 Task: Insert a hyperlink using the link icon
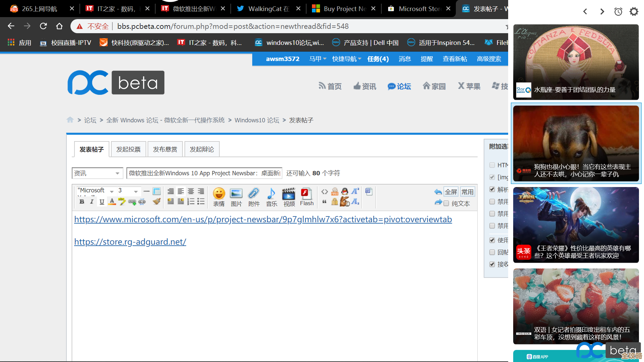pos(132,201)
